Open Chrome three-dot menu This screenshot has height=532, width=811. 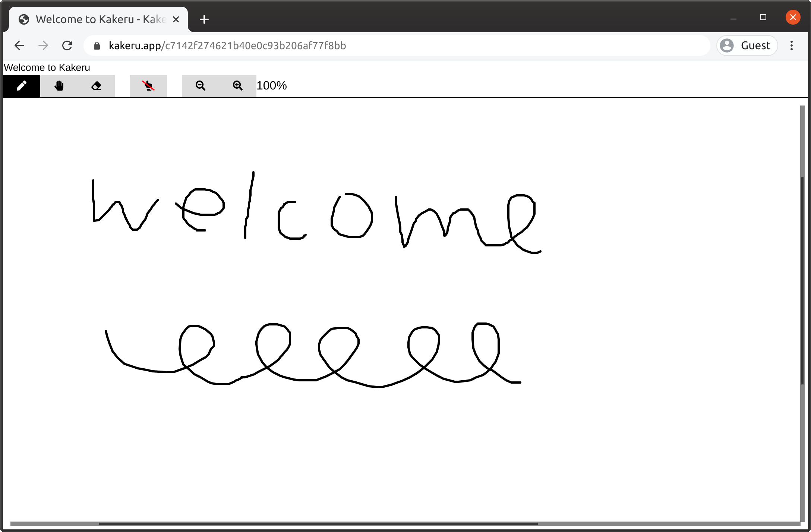click(792, 45)
